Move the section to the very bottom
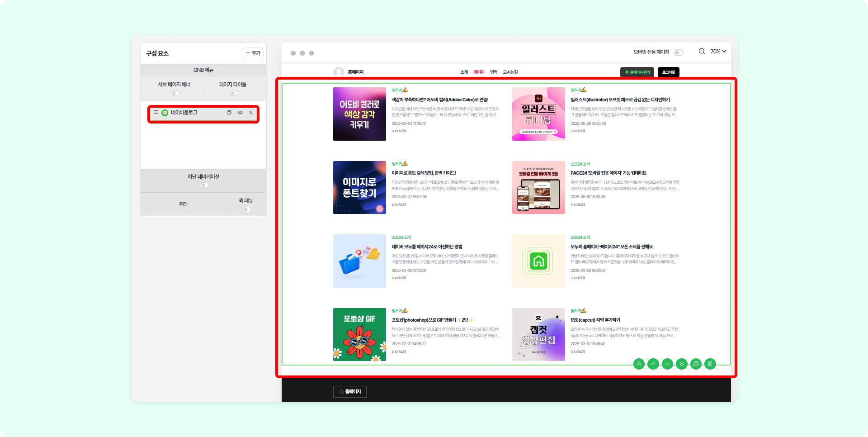This screenshot has width=868, height=437. point(682,364)
